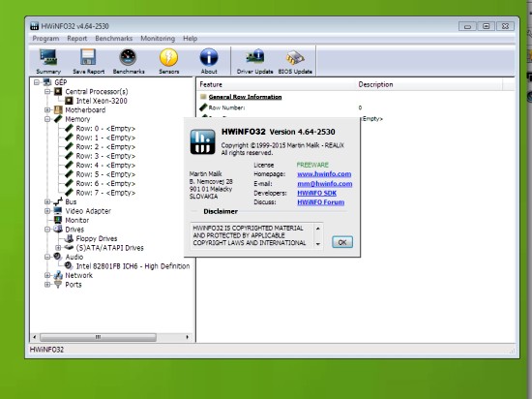
Task: Click the Video Adapter icon
Action: [x=58, y=211]
